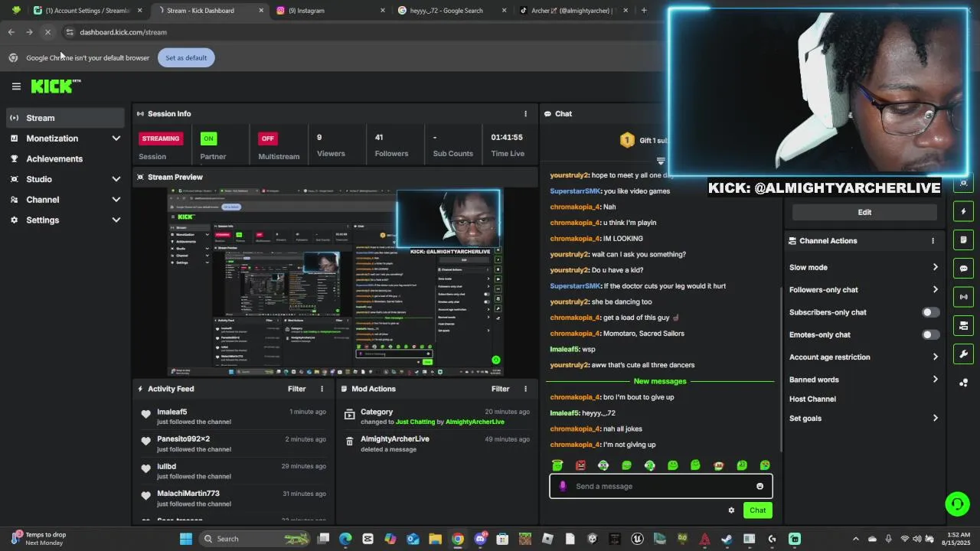Click the purple icon in message box
The width and height of the screenshot is (980, 551).
[563, 486]
